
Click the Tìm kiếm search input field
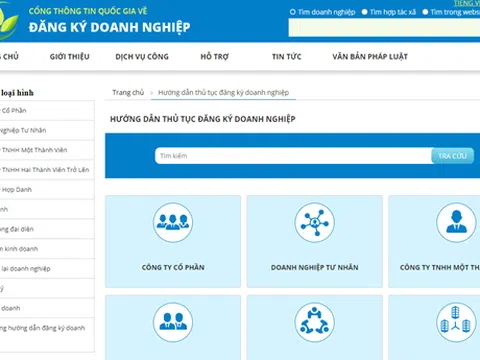tap(293, 156)
